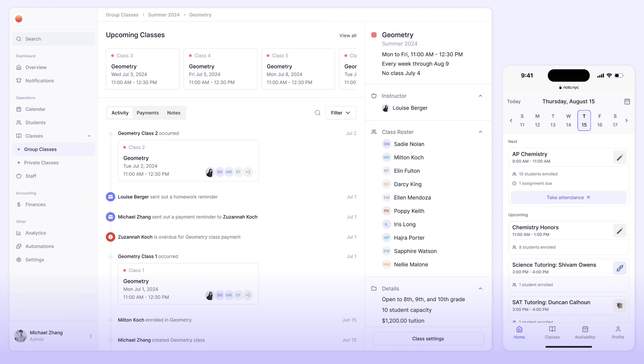Open the Availability tab in phone bar
This screenshot has width=644, height=364.
tap(585, 332)
